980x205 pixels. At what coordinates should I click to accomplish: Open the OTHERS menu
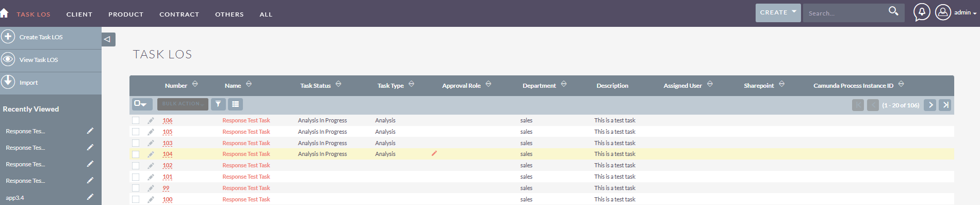pos(230,14)
